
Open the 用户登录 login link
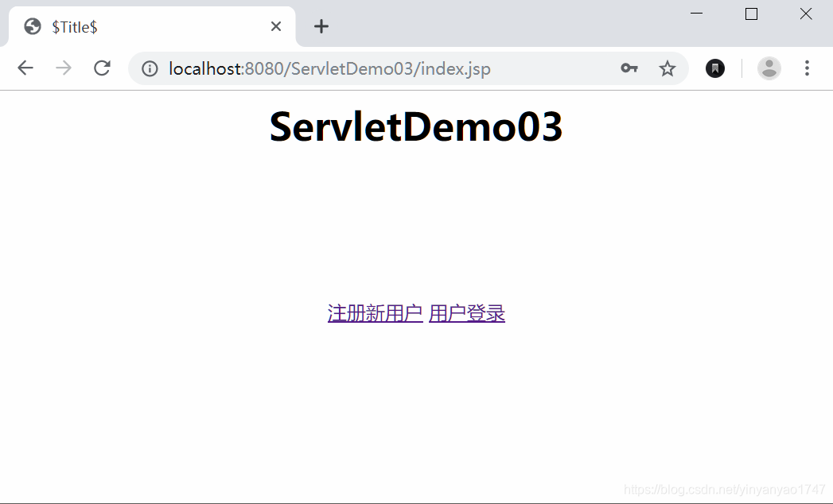tap(467, 312)
